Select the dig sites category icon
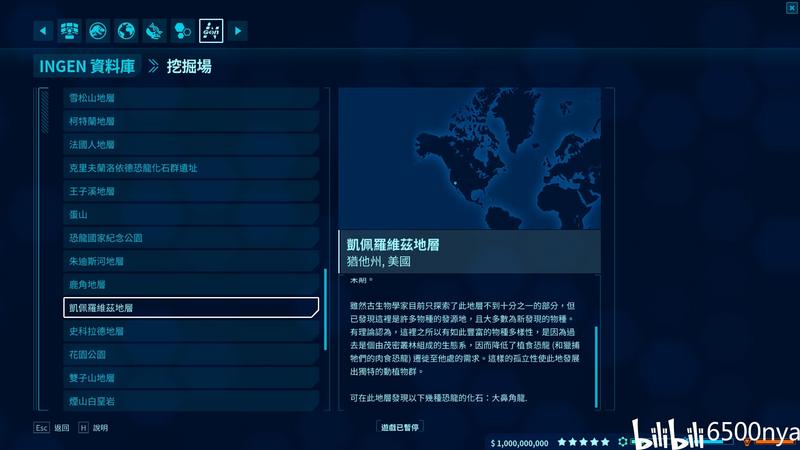The image size is (800, 450). 211,31
